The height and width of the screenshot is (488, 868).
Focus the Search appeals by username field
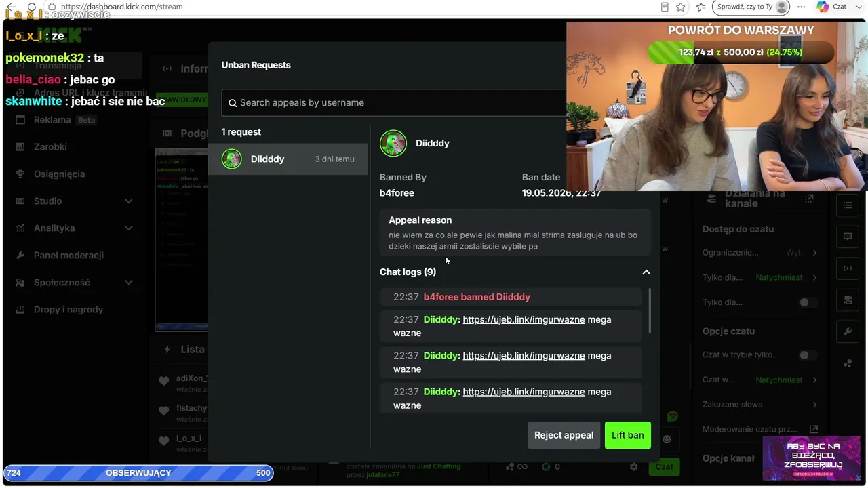(394, 103)
